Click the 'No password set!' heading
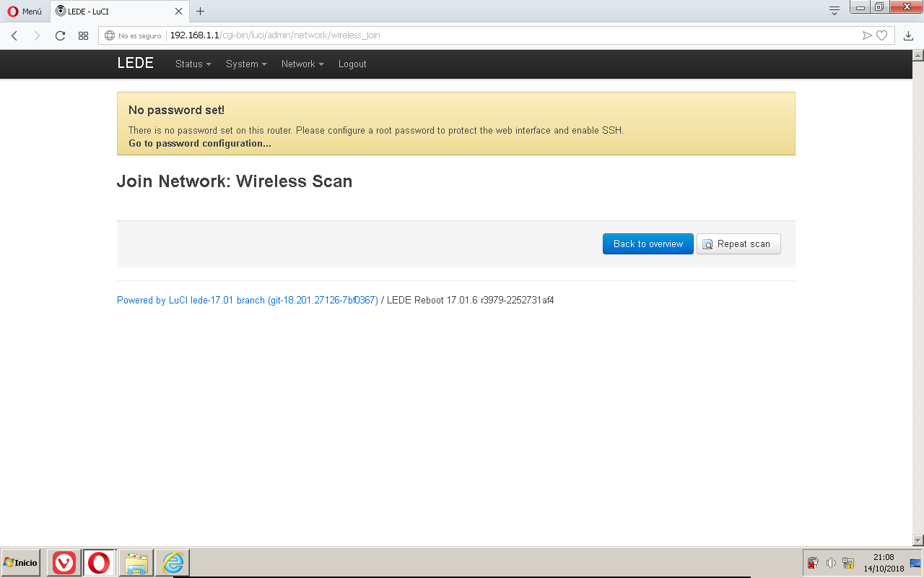This screenshot has height=578, width=924. click(176, 110)
